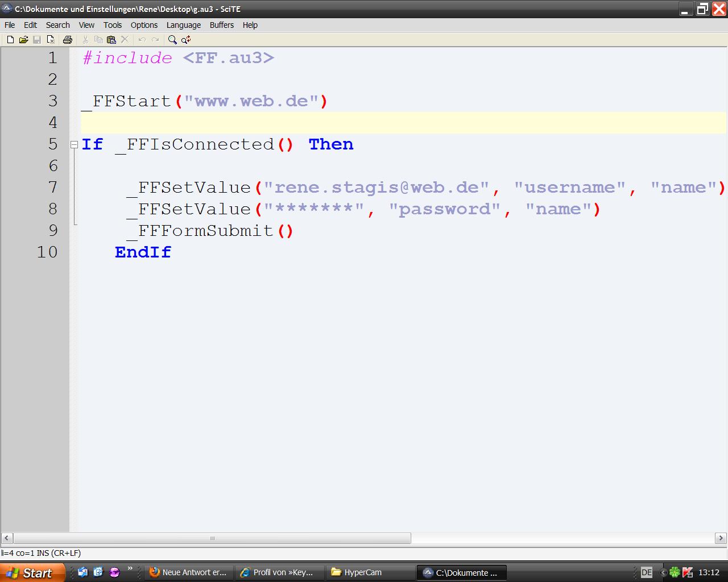
Task: Click the Windows Start button
Action: [31, 572]
